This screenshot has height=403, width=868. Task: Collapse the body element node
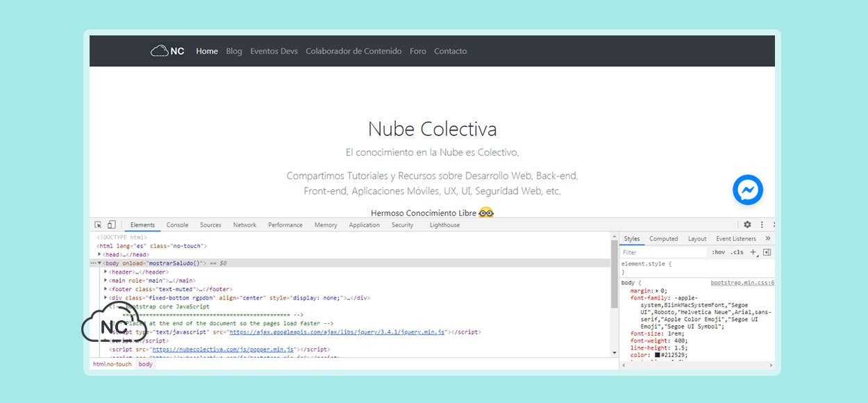[100, 263]
